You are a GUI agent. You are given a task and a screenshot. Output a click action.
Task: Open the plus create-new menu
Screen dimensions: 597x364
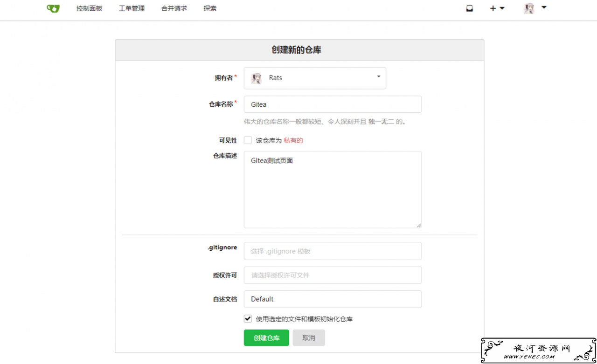pyautogui.click(x=497, y=8)
